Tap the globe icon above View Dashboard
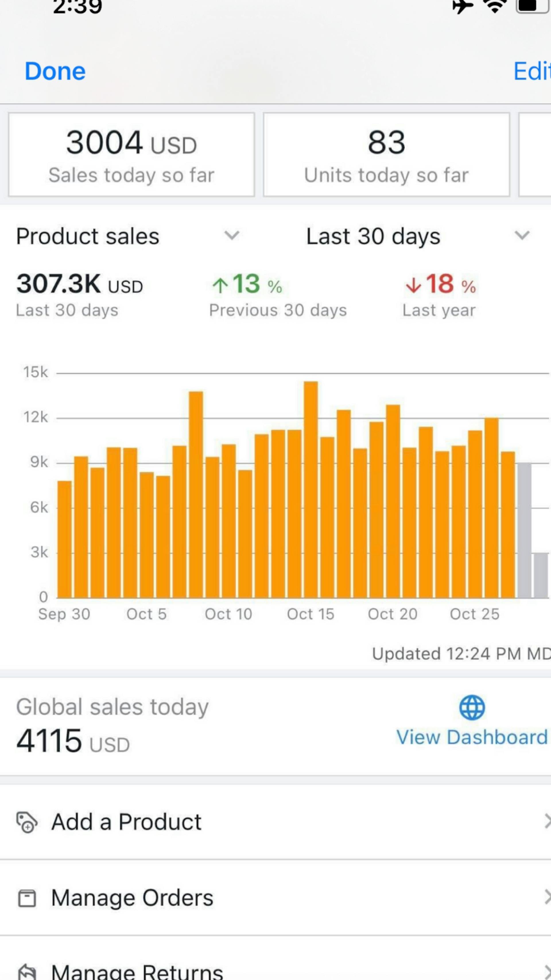The height and width of the screenshot is (980, 551). pos(472,707)
